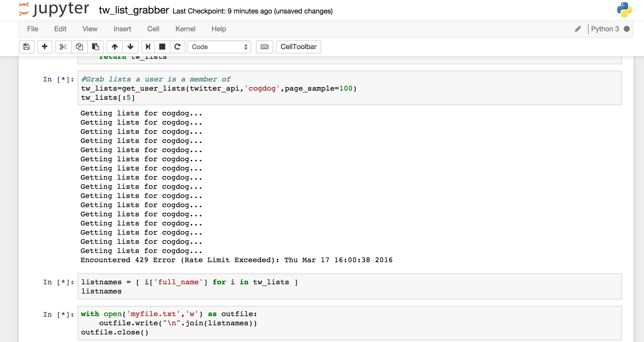Open the Insert menu
The height and width of the screenshot is (342, 644).
coord(122,29)
